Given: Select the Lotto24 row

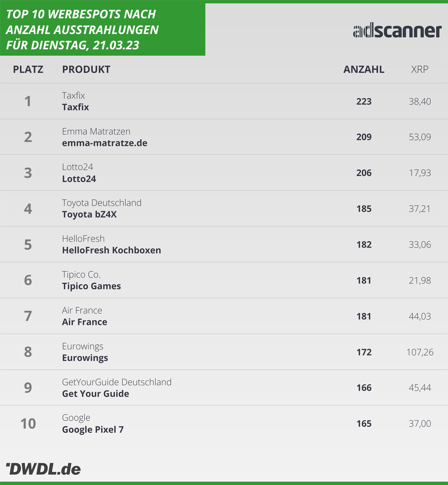Looking at the screenshot, I should coord(224,173).
